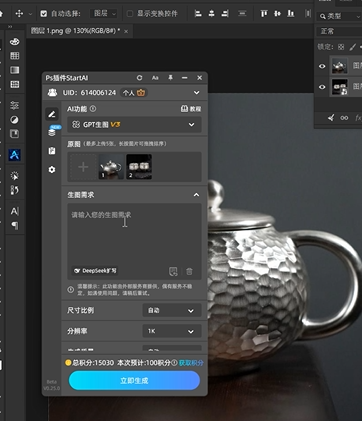
Task: Click the align right edges icon
Action: [225, 13]
